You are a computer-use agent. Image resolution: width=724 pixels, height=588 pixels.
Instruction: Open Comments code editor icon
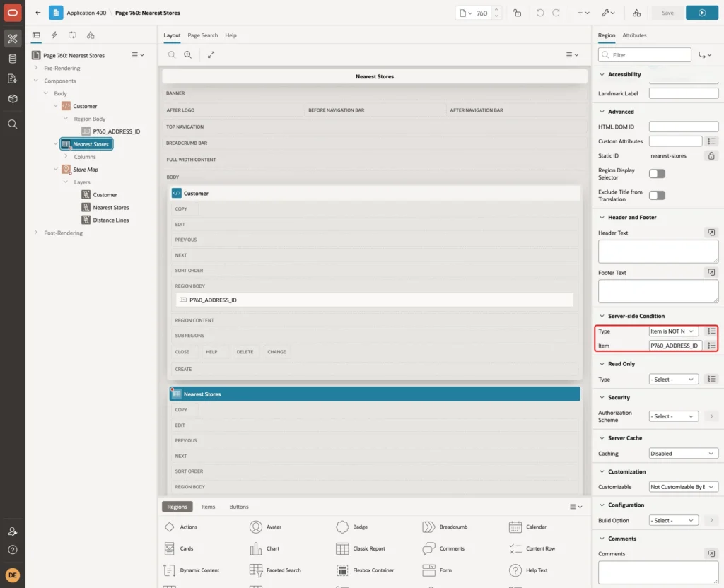click(x=711, y=554)
